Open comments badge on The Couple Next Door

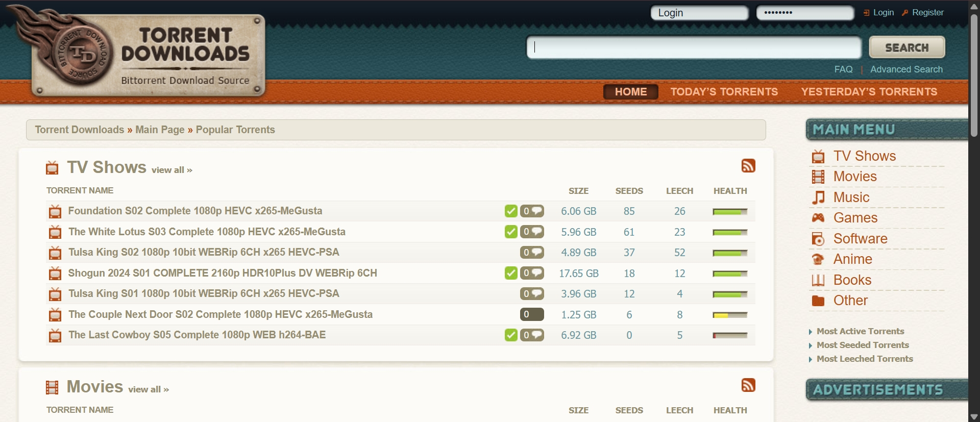532,314
